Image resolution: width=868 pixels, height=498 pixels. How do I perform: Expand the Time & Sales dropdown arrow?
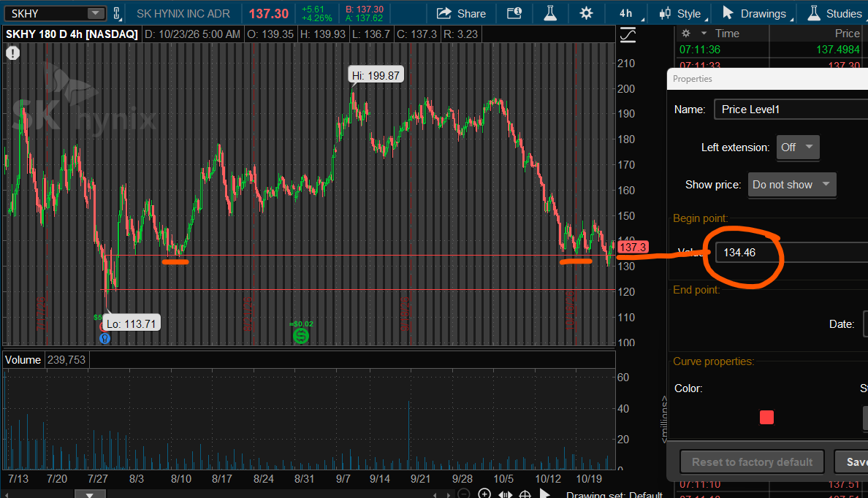(x=704, y=33)
